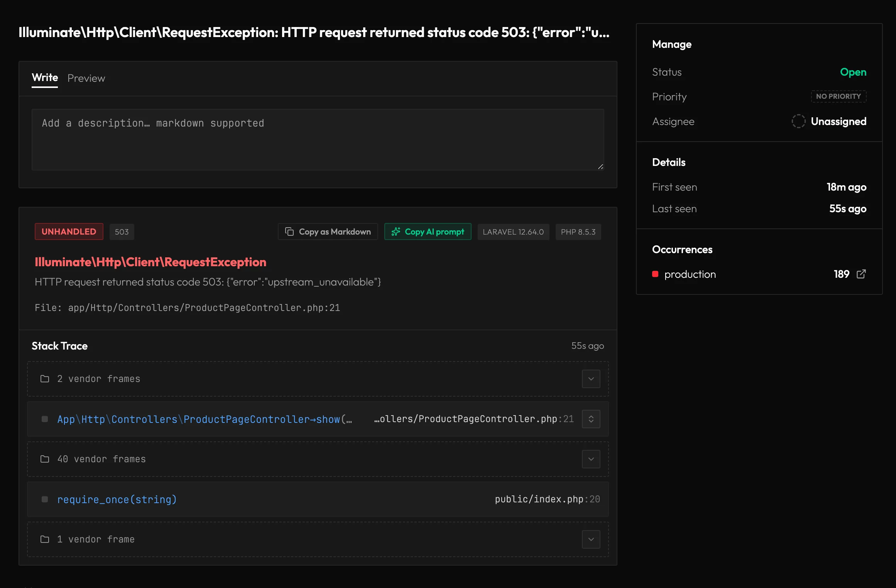Click the square marker beside ProductPageController frame
The height and width of the screenshot is (588, 896).
point(45,419)
